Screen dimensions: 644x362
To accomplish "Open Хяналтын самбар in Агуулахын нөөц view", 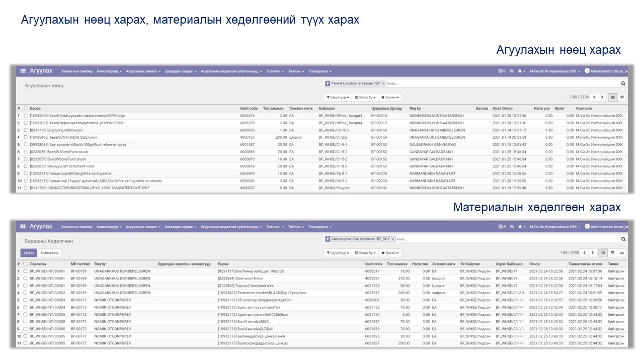I will point(77,71).
